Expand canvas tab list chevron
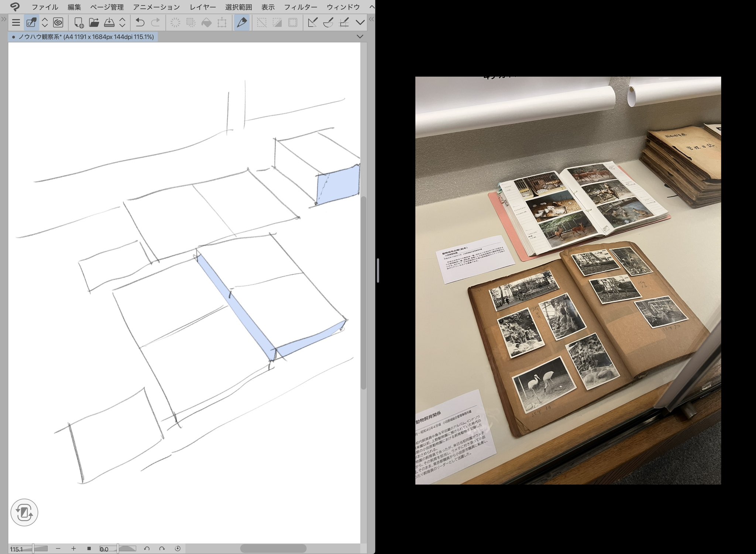This screenshot has width=756, height=554. [360, 37]
